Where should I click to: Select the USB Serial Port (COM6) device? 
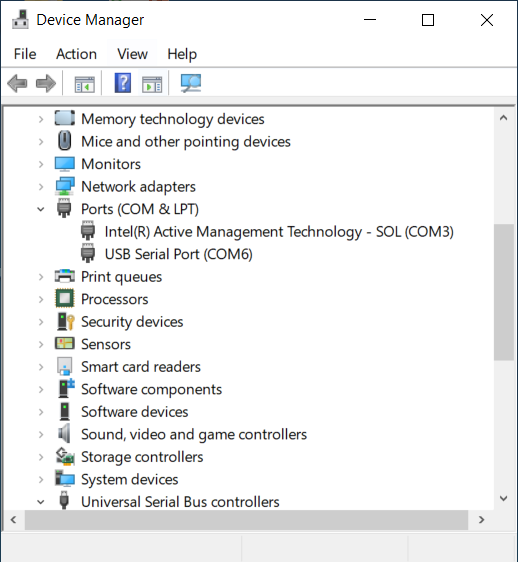[x=179, y=254]
